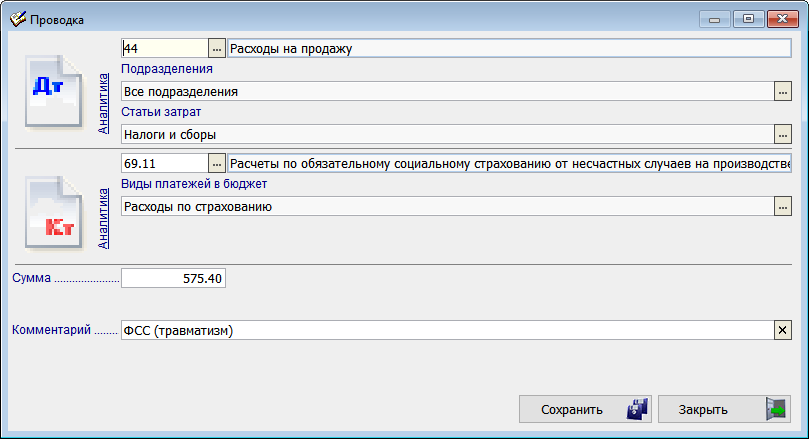Image resolution: width=809 pixels, height=439 pixels.
Task: Open account picker next to 69.11
Action: point(217,164)
